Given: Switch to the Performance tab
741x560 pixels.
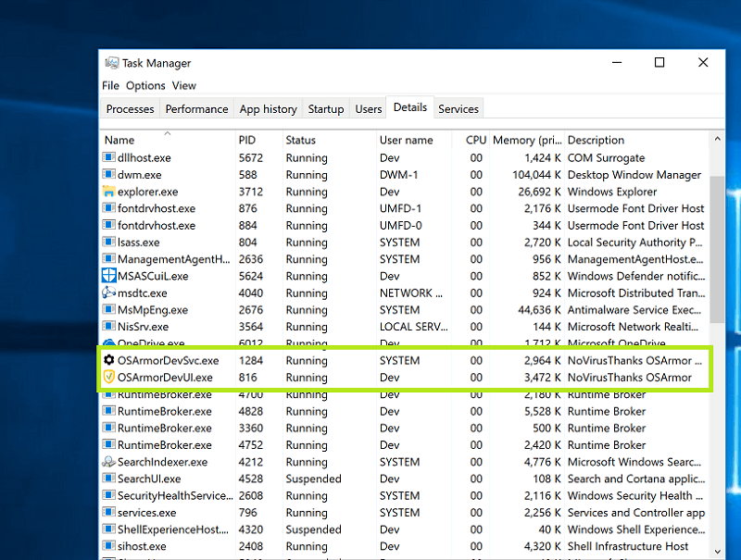Looking at the screenshot, I should 196,109.
